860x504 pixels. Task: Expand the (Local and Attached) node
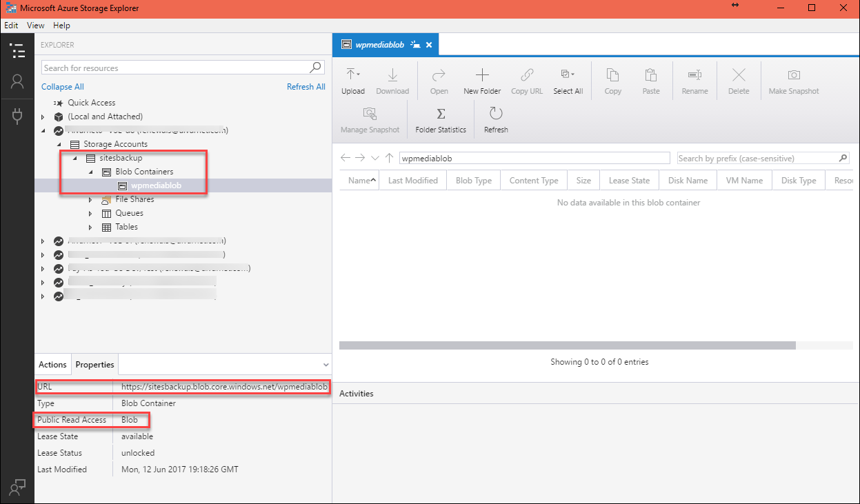coord(43,117)
